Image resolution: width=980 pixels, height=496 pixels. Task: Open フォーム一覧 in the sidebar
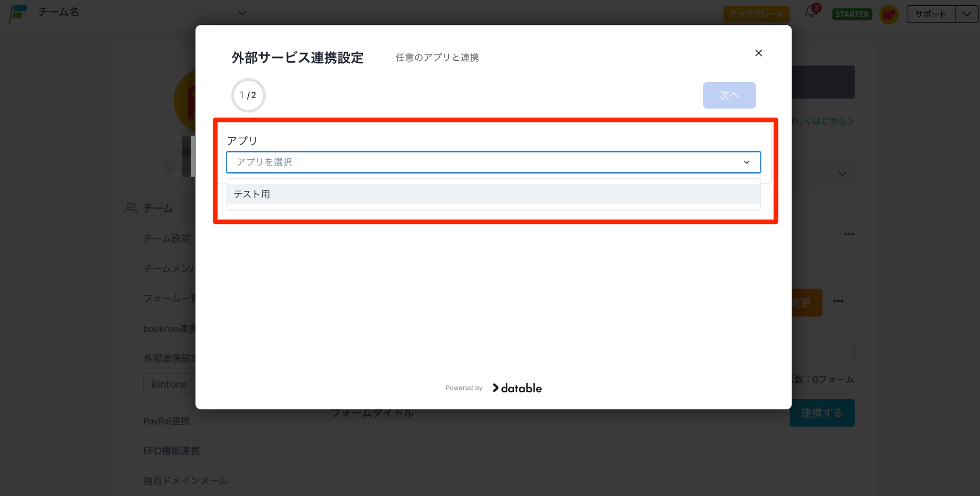[x=169, y=298]
